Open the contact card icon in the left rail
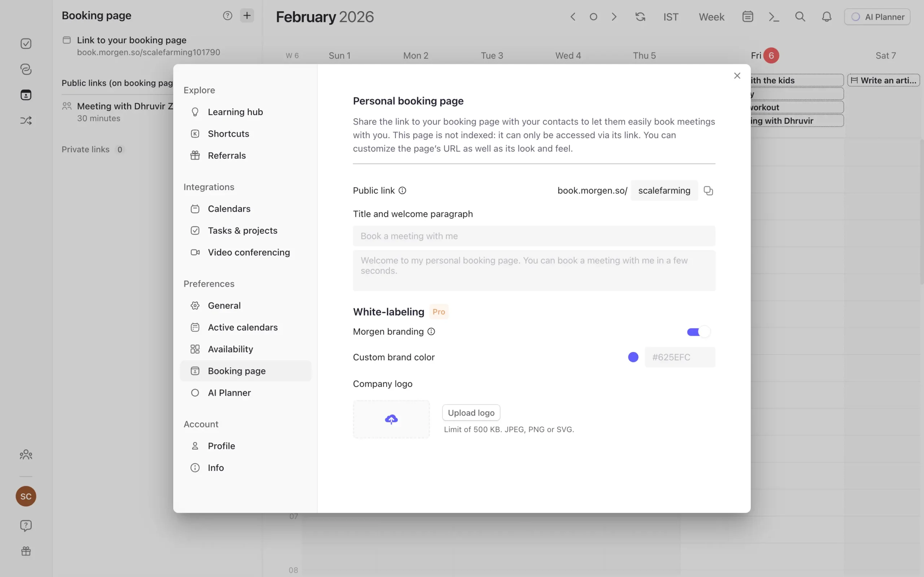Screen dimensions: 924x577 (26, 94)
